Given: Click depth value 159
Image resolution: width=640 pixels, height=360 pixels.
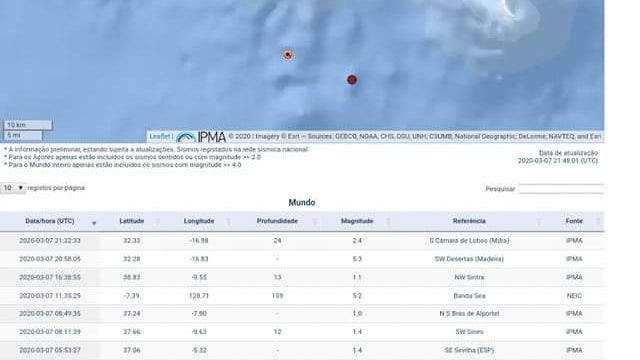Looking at the screenshot, I should pos(277,296).
